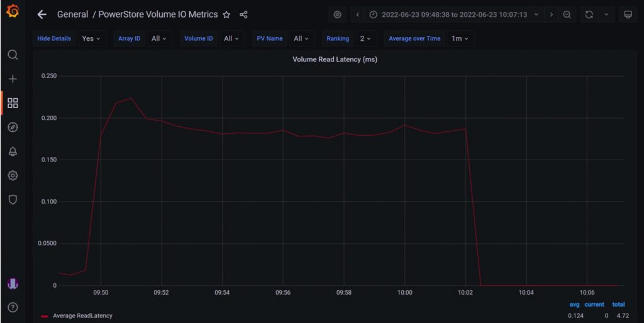Open the Create plus icon in sidebar
This screenshot has height=323, width=644.
[x=13, y=79]
